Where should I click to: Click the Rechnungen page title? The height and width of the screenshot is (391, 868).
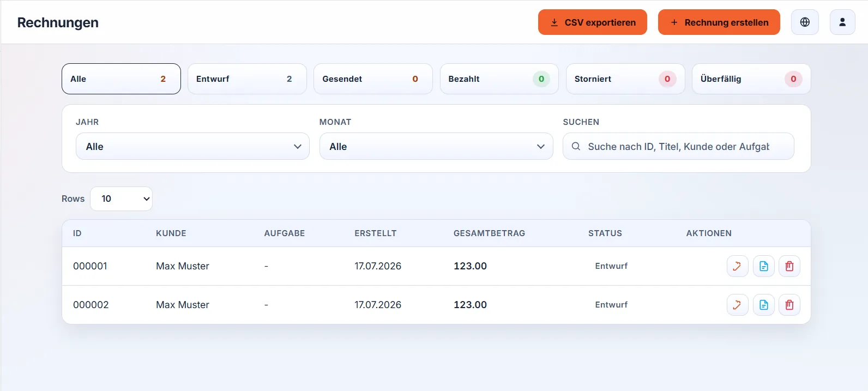58,22
